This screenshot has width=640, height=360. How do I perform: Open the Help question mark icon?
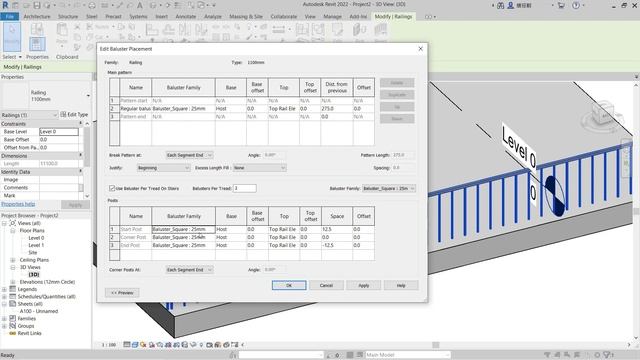coord(576,5)
